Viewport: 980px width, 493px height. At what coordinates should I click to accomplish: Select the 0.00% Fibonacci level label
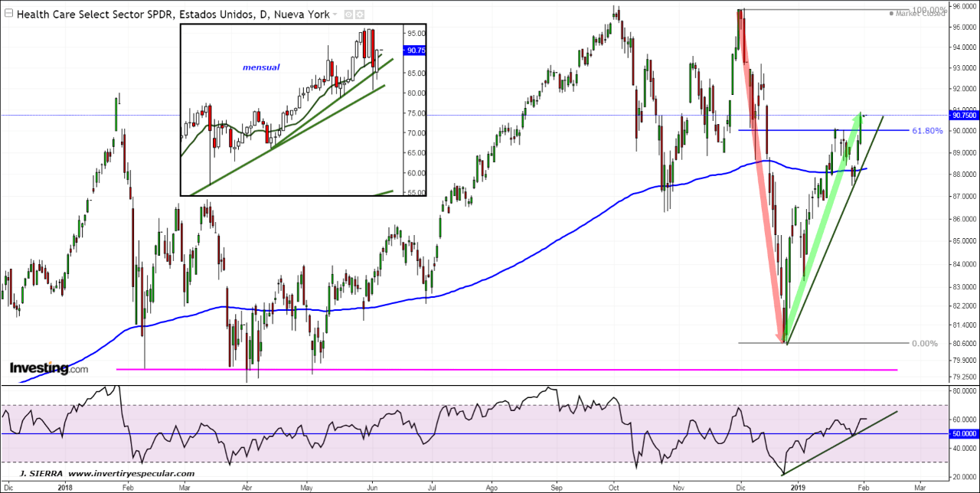point(925,344)
